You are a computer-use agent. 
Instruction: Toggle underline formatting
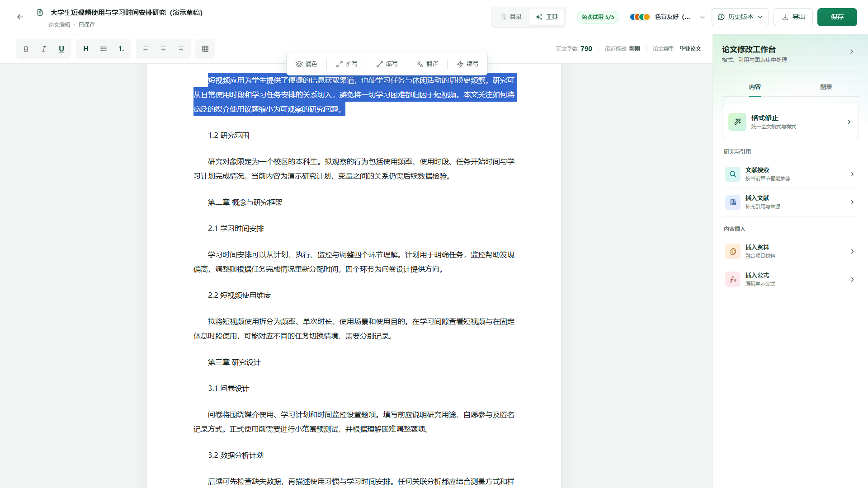click(61, 49)
